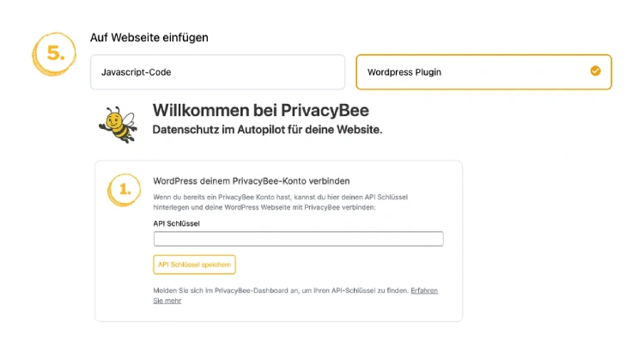Click the Auf Webseite einfügen heading
644x354 pixels.
coord(149,38)
